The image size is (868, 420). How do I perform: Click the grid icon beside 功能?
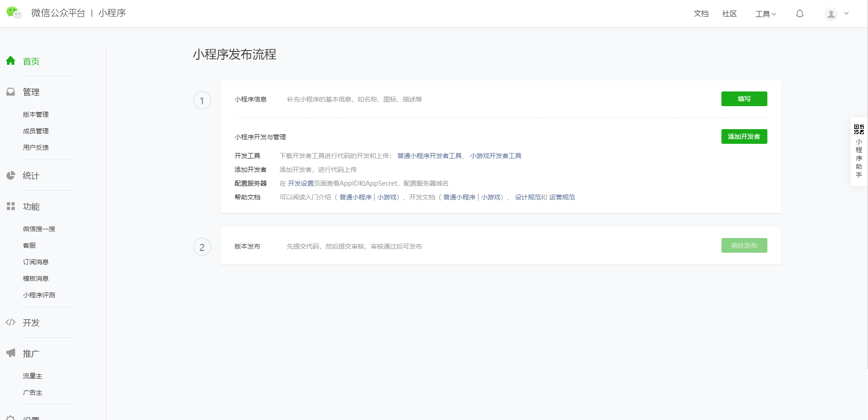click(11, 206)
